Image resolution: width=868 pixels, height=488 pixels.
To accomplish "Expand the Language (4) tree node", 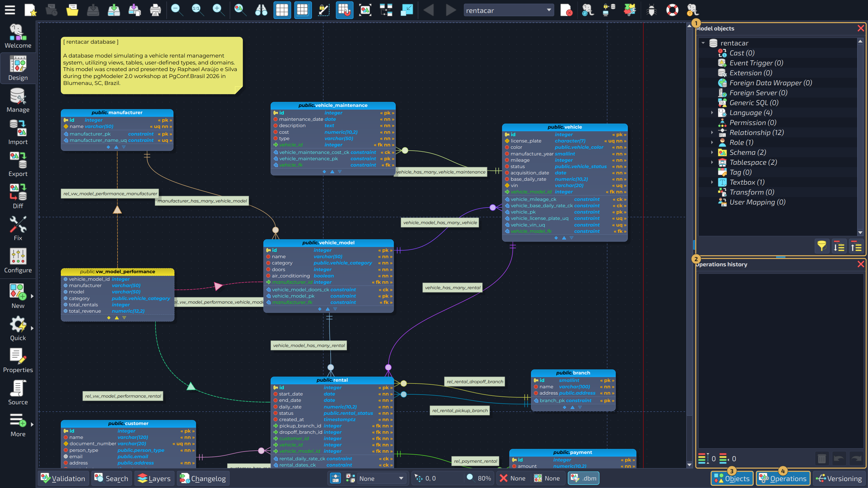I will click(712, 113).
